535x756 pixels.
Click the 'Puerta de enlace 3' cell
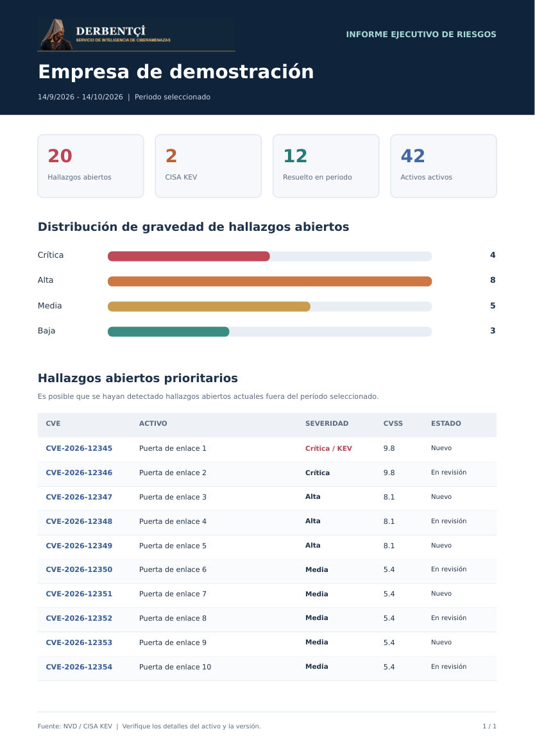tap(173, 497)
